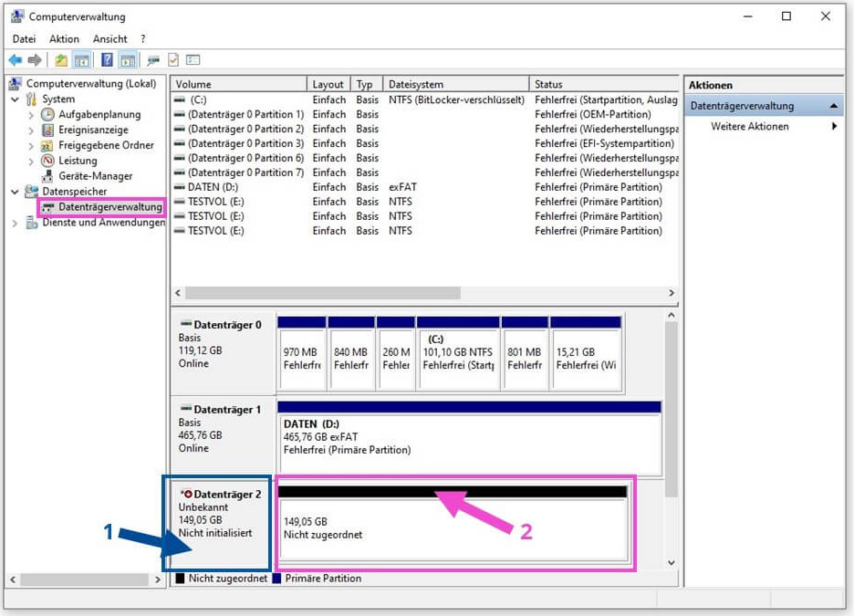Expand the Freigegebene Ordner node
Screen dimensions: 854x616
click(31, 145)
